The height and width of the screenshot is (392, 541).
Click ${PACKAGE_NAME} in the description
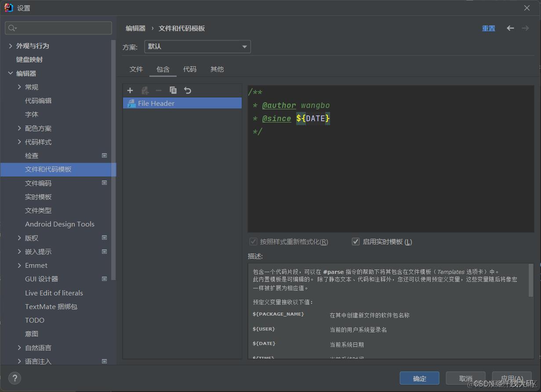click(278, 314)
